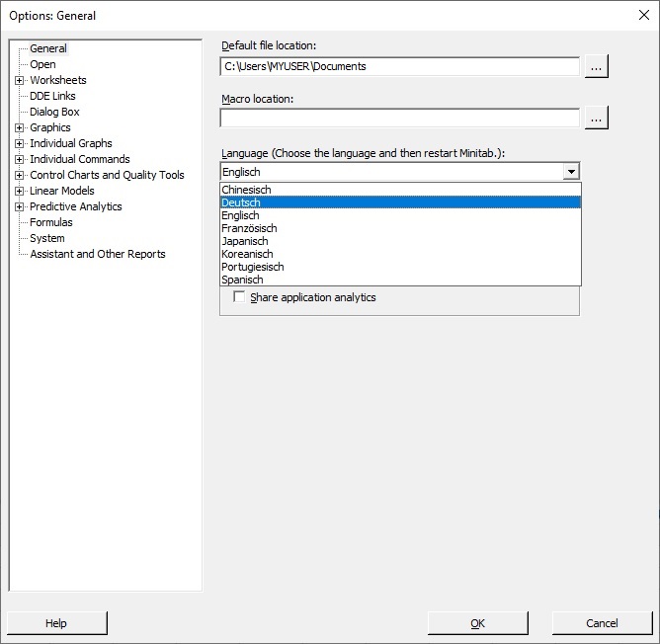The height and width of the screenshot is (644, 660).
Task: Select Dialog Box in the tree
Action: coord(54,112)
